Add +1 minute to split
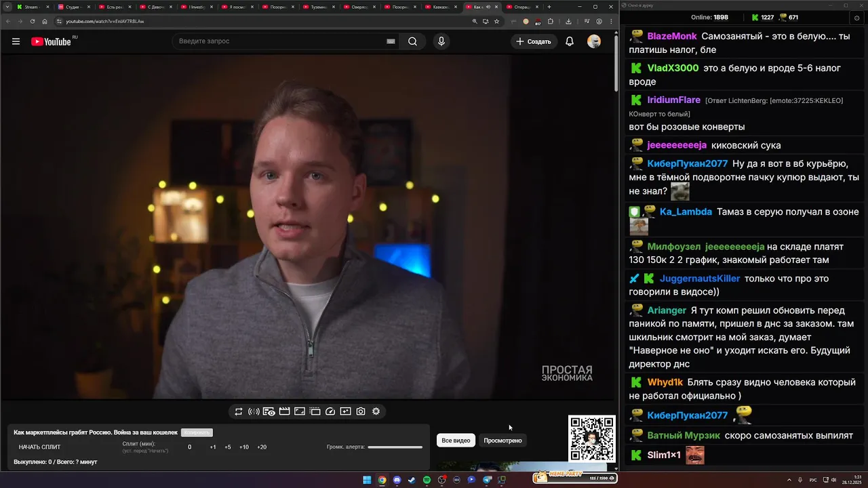This screenshot has width=868, height=488. [x=213, y=447]
